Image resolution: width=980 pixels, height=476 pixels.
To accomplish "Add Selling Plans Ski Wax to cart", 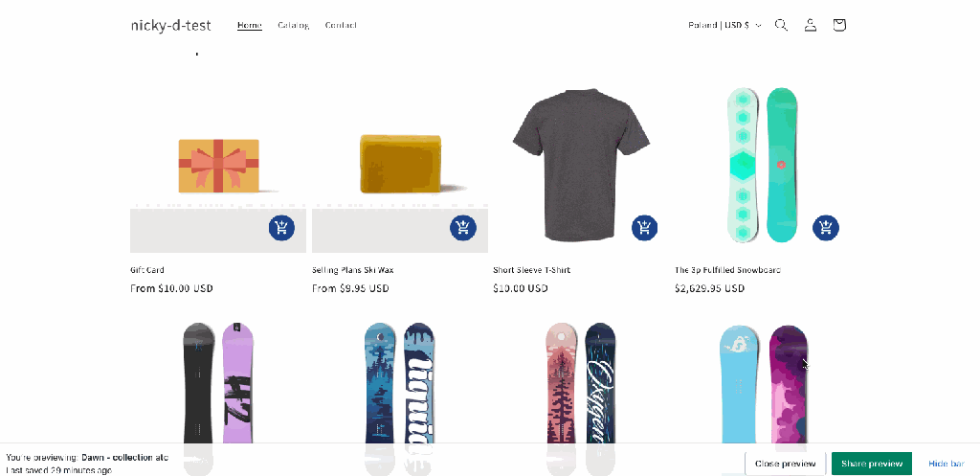I will (463, 228).
